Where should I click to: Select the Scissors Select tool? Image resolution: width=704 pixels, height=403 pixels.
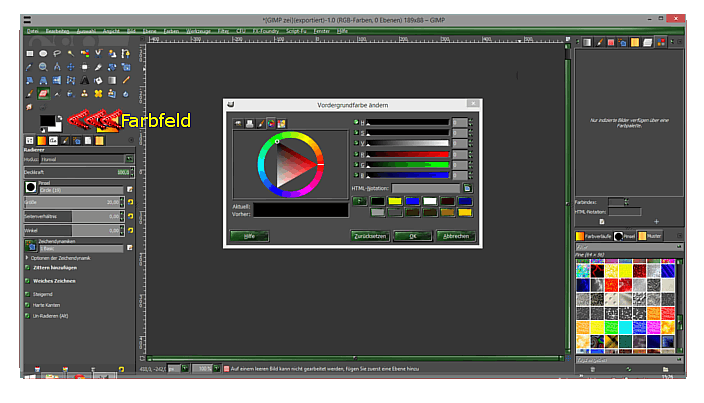98,53
